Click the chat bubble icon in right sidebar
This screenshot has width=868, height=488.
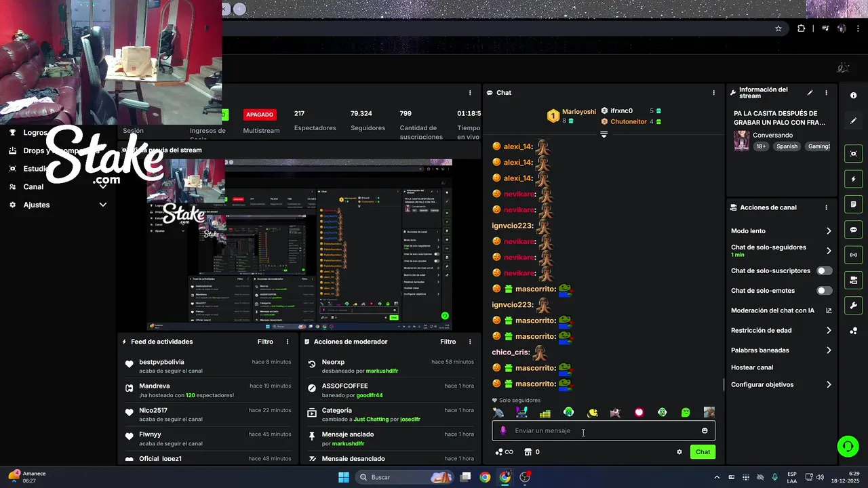(x=853, y=230)
